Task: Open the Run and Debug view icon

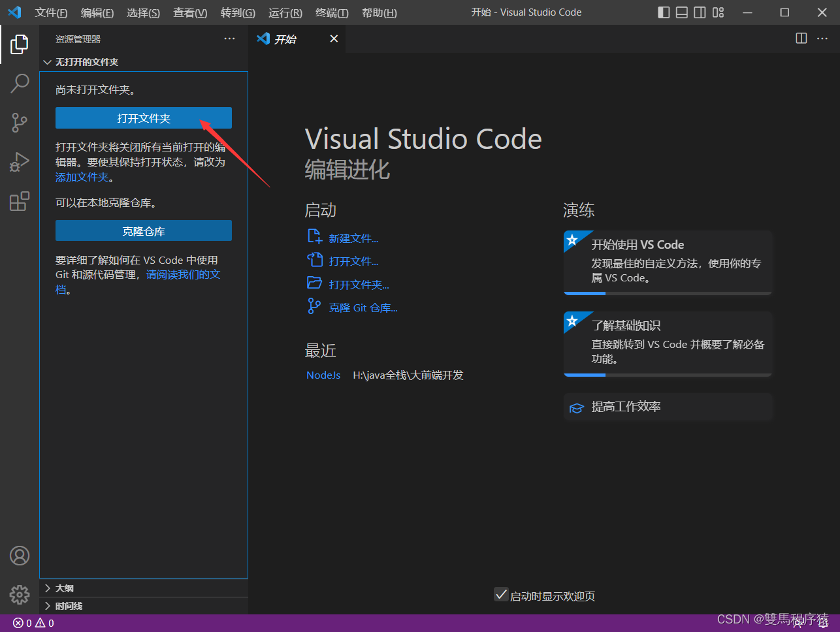Action: click(20, 162)
